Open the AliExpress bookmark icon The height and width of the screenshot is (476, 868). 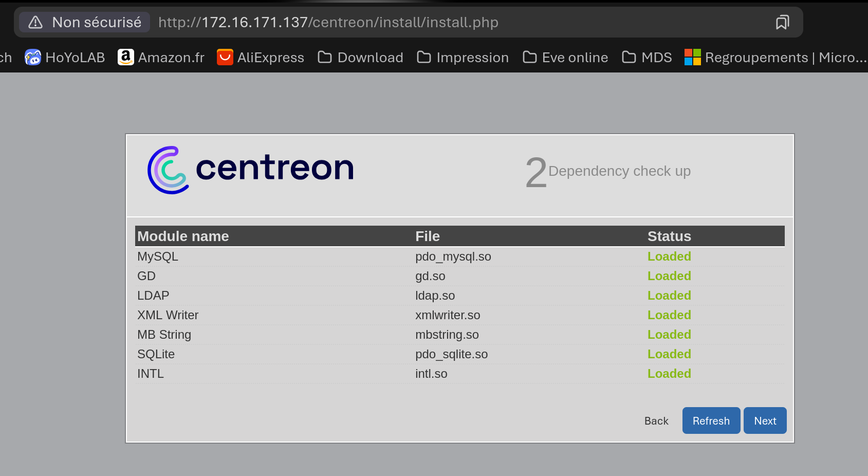point(225,57)
